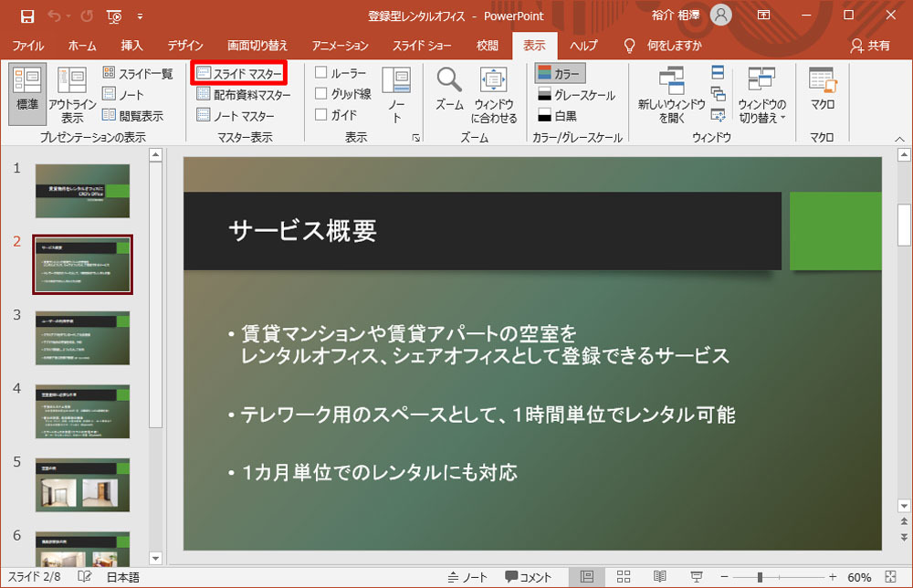This screenshot has width=913, height=588.
Task: Switch to 白黒 black and white mode
Action: [557, 116]
